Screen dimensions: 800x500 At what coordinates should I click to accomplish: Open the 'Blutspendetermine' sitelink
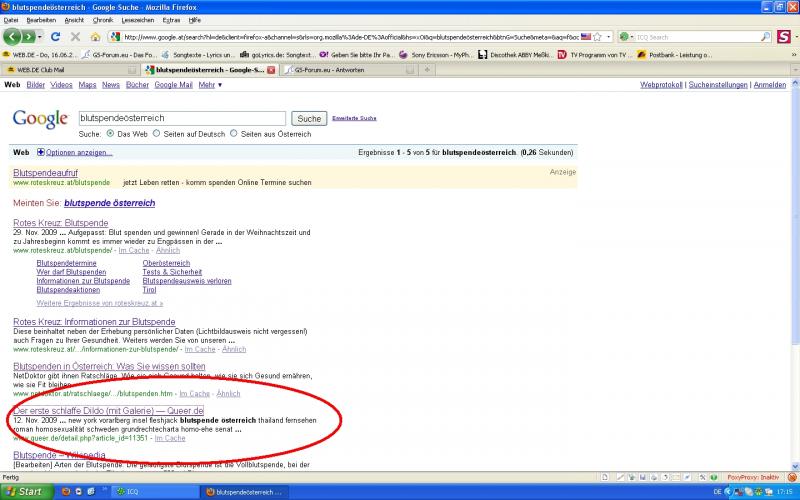tap(66, 263)
